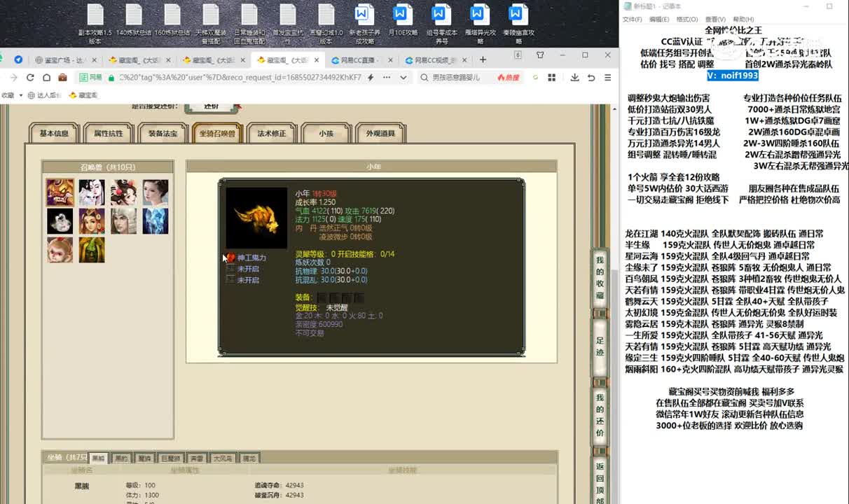The height and width of the screenshot is (504, 849).
Task: Click 返回顶部 side button
Action: point(600,482)
